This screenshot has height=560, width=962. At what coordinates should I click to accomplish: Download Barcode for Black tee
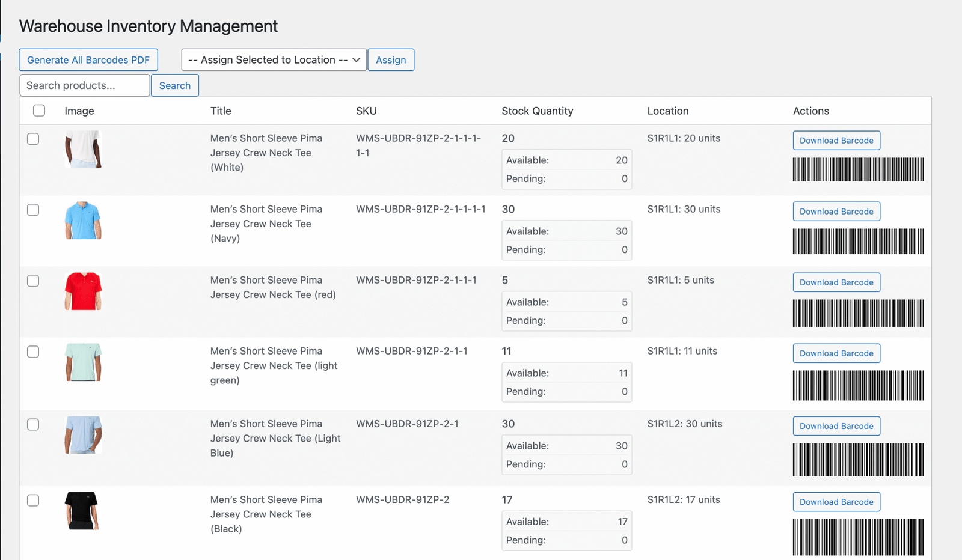pos(836,502)
